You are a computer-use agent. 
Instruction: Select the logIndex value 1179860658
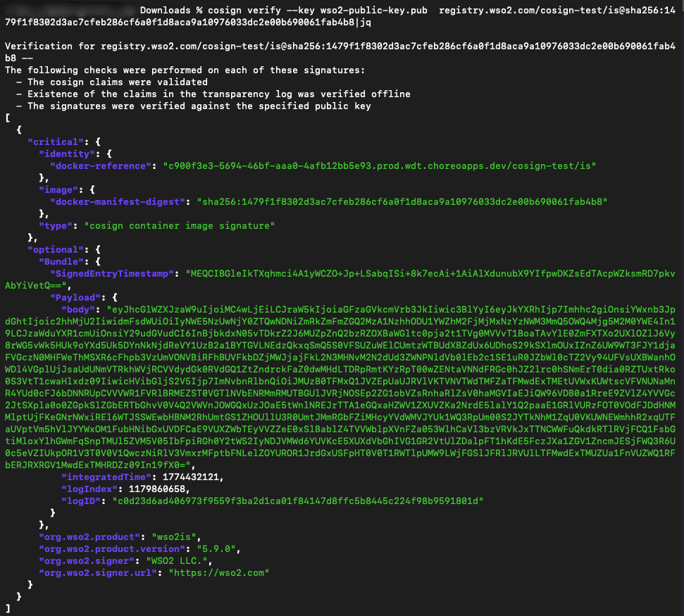(157, 489)
